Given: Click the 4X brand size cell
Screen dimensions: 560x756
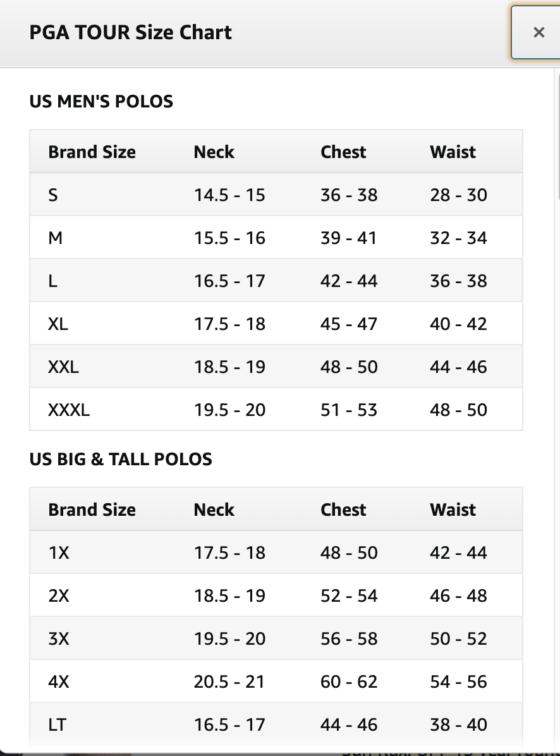Looking at the screenshot, I should coord(59,681).
